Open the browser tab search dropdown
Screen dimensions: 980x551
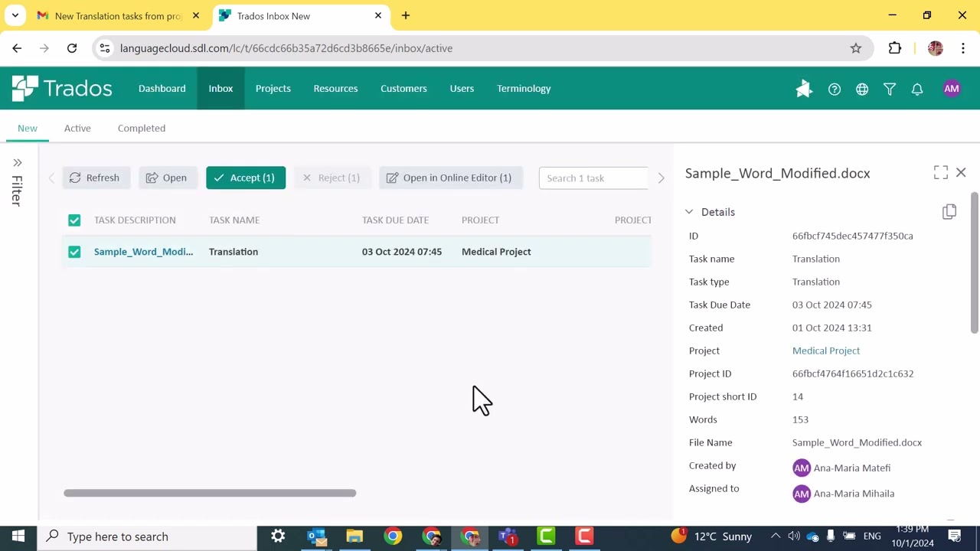click(15, 15)
